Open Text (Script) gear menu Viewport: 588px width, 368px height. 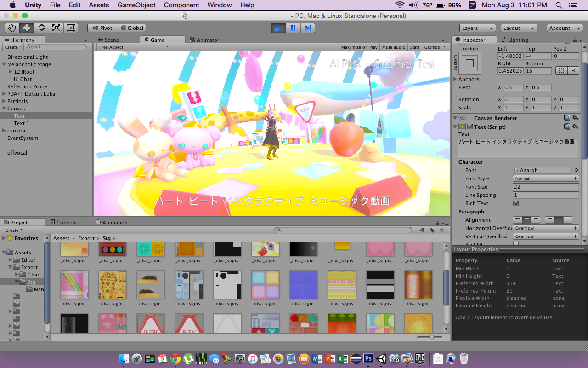tap(575, 126)
